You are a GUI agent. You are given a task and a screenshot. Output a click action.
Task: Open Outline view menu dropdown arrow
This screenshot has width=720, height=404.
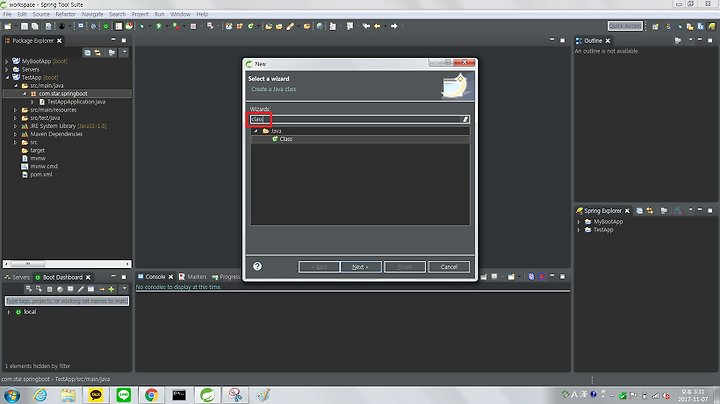[690, 40]
